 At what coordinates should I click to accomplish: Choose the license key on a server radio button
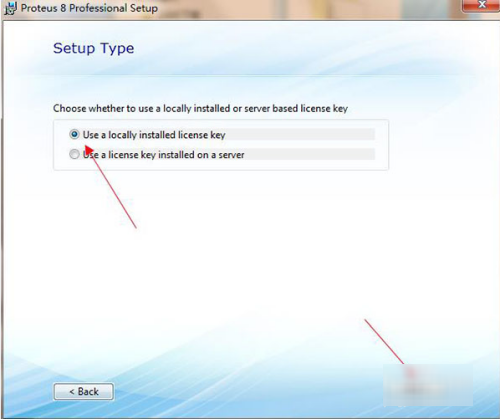(74, 154)
